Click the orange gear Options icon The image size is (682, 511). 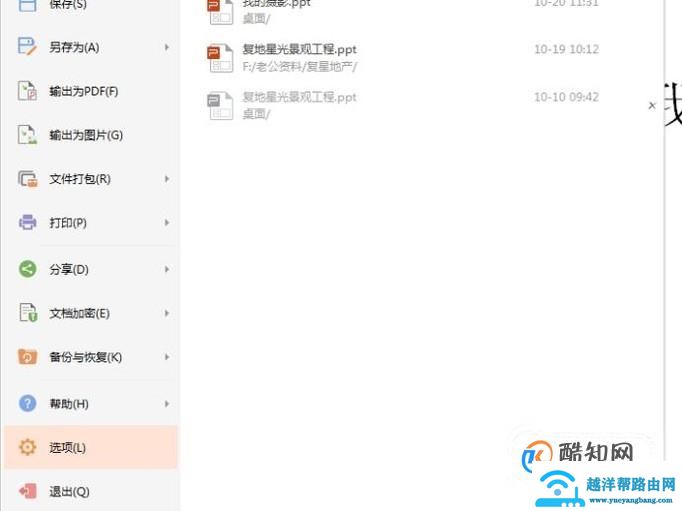(27, 447)
